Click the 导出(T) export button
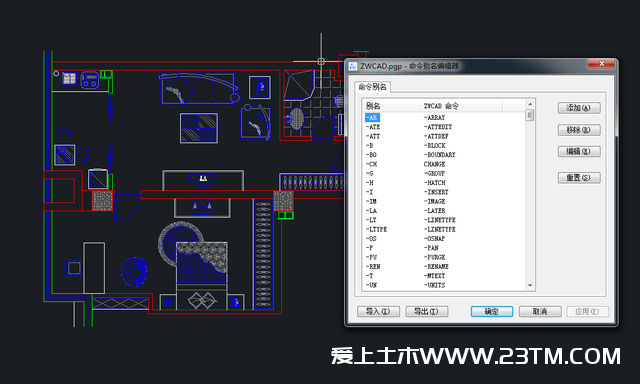640x384 pixels. [427, 312]
